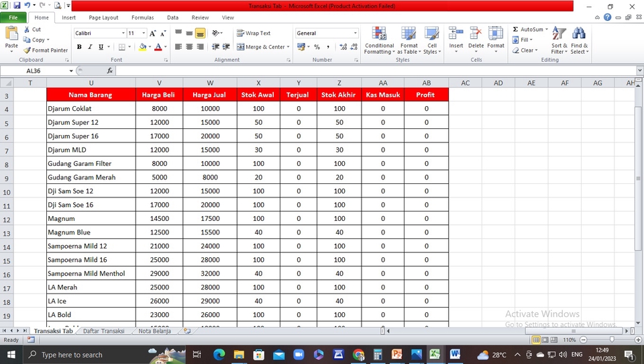Click the red font color icon
644x364 pixels.
[158, 47]
